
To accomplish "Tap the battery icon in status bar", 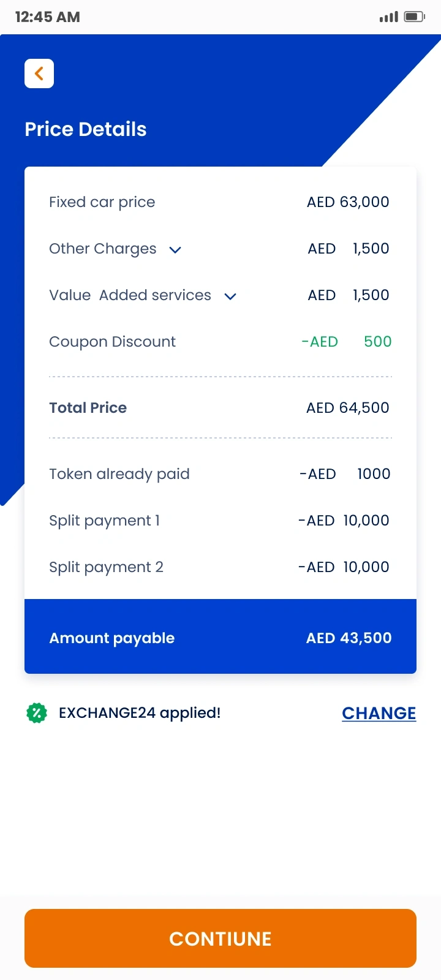I will click(414, 17).
